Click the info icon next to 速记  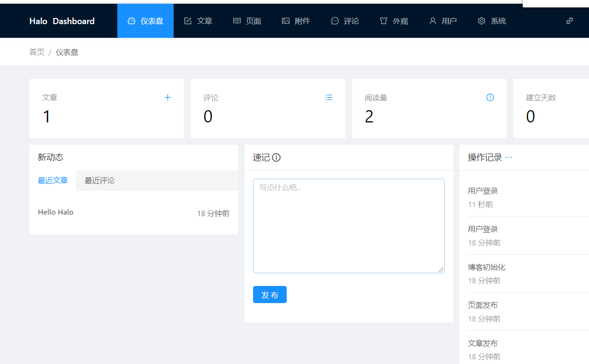point(276,157)
